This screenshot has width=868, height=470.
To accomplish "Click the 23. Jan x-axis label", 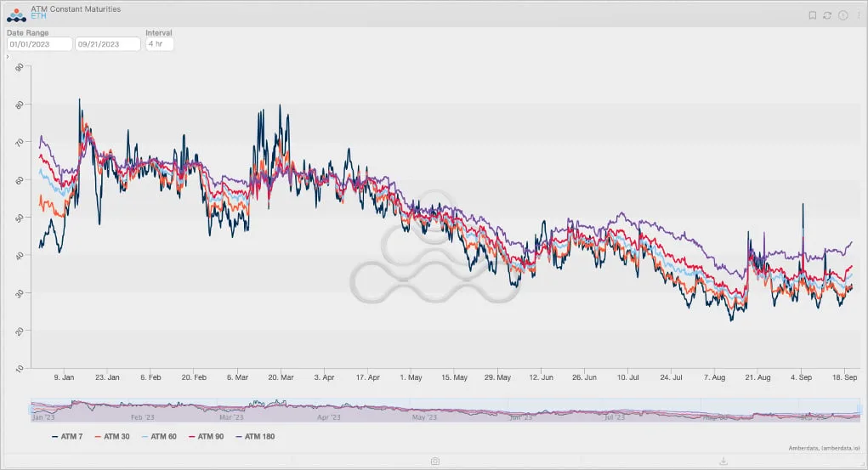I will click(107, 377).
